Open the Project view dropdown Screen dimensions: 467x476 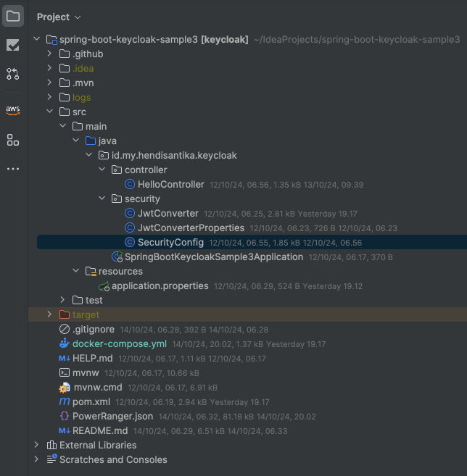pos(59,17)
